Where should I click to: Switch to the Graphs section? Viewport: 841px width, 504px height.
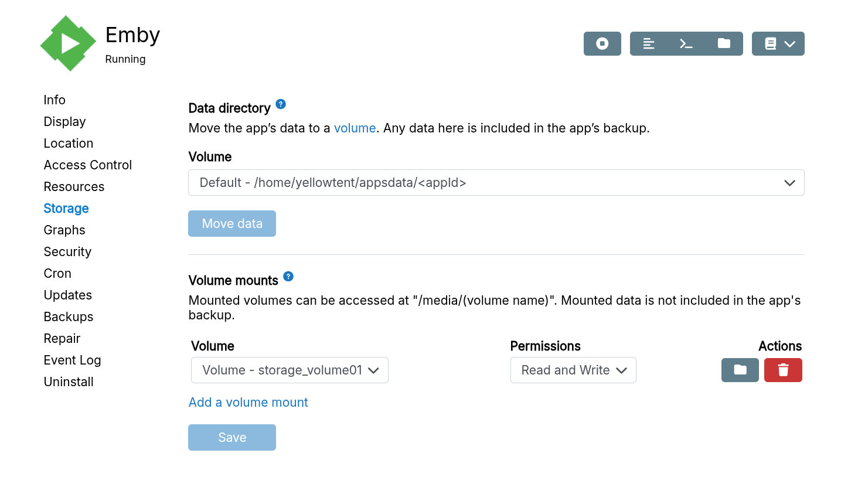[64, 230]
